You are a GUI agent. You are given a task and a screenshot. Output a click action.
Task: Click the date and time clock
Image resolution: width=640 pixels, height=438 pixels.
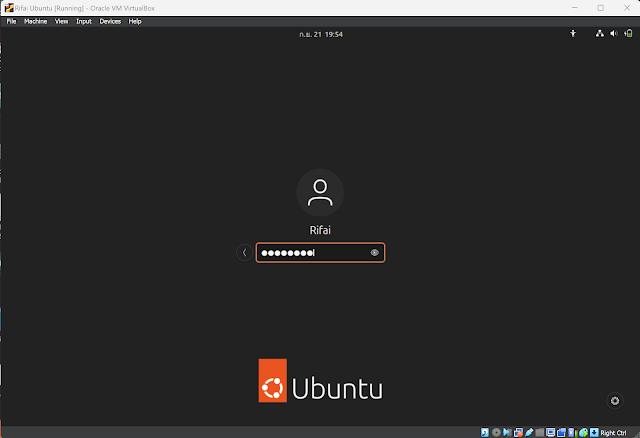[321, 34]
